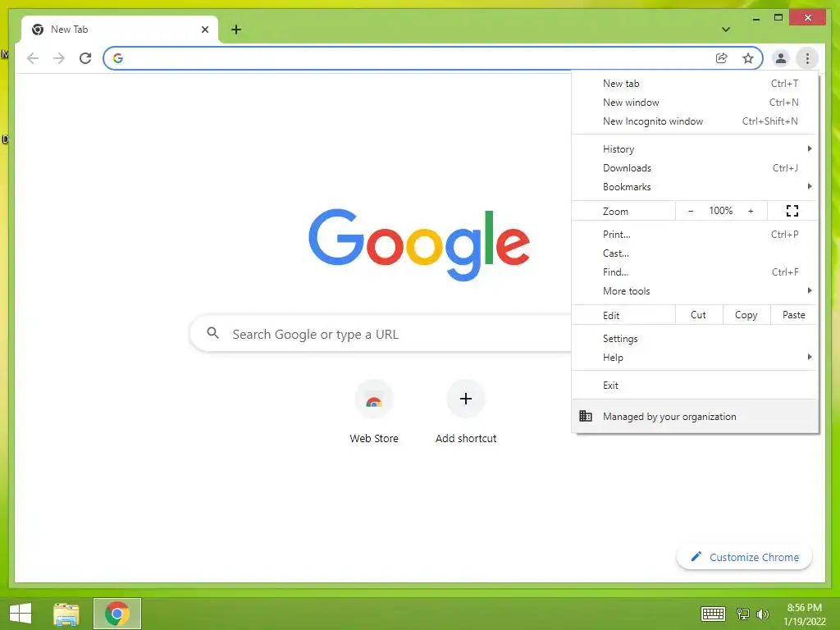Expand the History submenu
The height and width of the screenshot is (630, 840).
[694, 149]
